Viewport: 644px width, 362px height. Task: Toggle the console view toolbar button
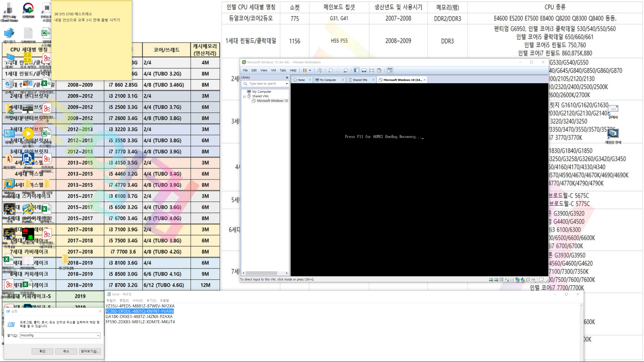[x=390, y=70]
